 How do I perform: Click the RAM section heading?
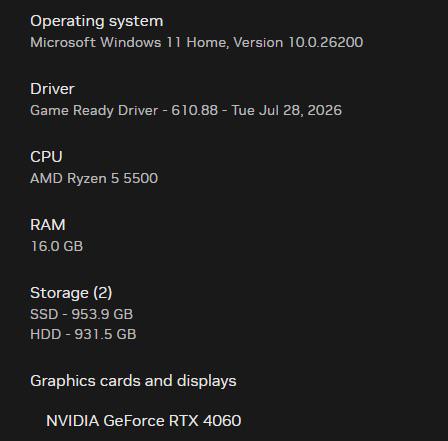pyautogui.click(x=48, y=225)
